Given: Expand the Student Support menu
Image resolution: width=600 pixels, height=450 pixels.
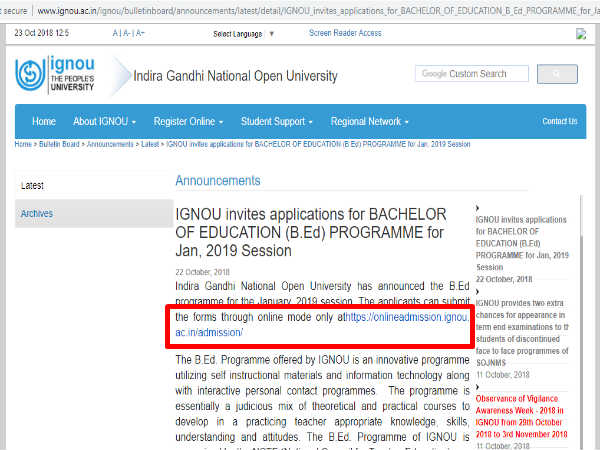Looking at the screenshot, I should tap(277, 121).
